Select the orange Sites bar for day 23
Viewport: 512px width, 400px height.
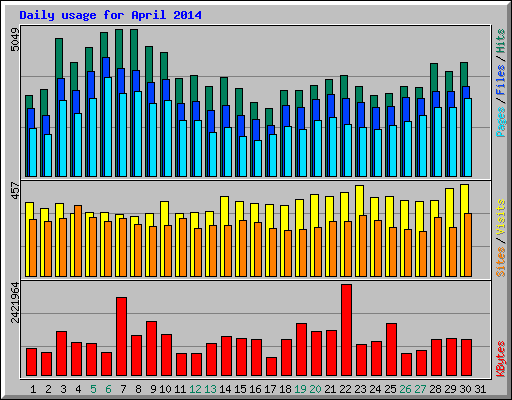pos(363,246)
